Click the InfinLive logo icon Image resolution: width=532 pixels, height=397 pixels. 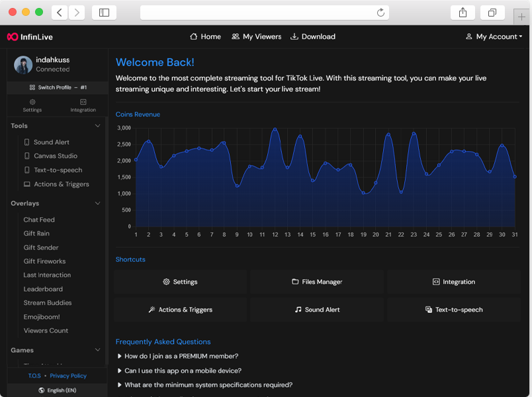click(x=12, y=37)
